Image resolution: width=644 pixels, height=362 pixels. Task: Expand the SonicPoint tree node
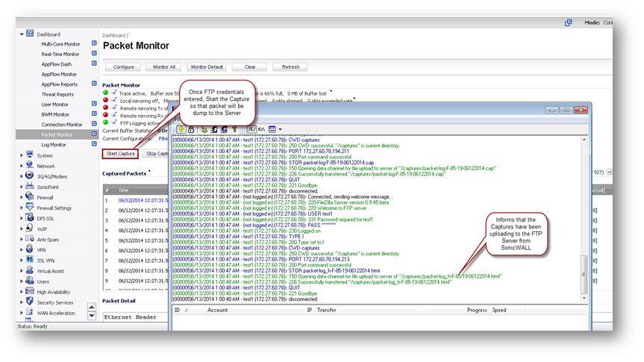22,187
